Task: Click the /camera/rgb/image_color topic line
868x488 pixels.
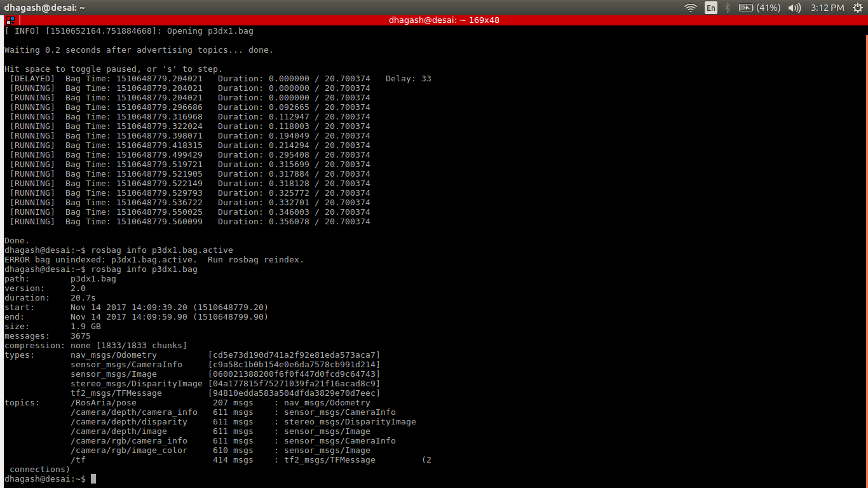Action: [x=129, y=451]
